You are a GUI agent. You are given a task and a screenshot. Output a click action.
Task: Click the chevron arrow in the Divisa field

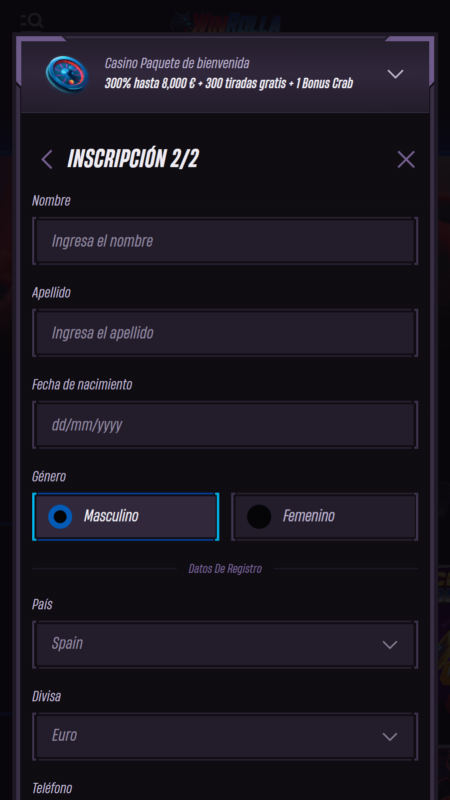tap(390, 737)
